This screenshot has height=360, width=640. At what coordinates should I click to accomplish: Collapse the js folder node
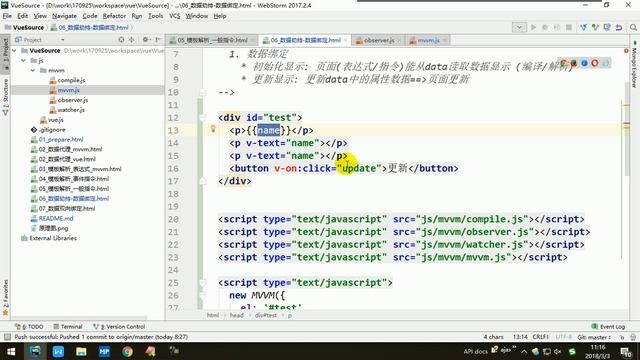[24, 60]
